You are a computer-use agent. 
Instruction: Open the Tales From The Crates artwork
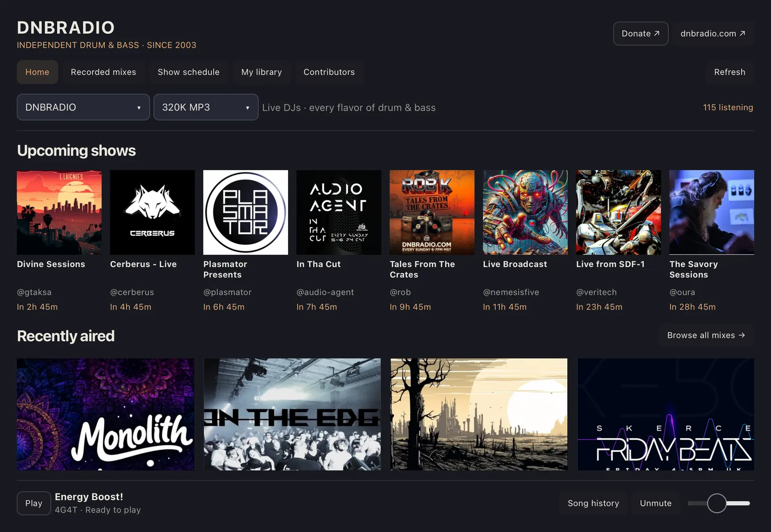(432, 212)
